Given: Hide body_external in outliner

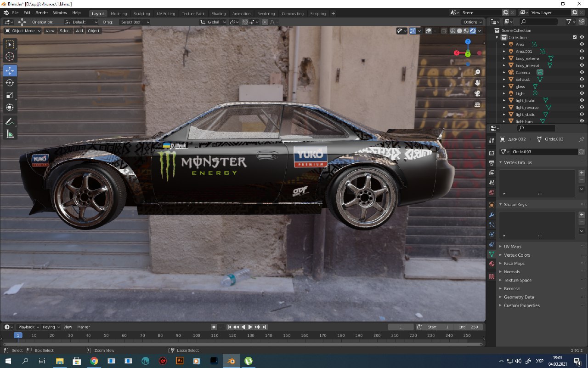Looking at the screenshot, I should tap(582, 58).
